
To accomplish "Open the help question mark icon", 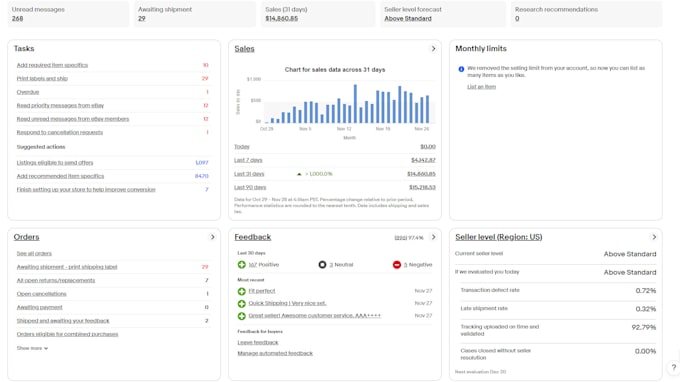I will pyautogui.click(x=673, y=368).
